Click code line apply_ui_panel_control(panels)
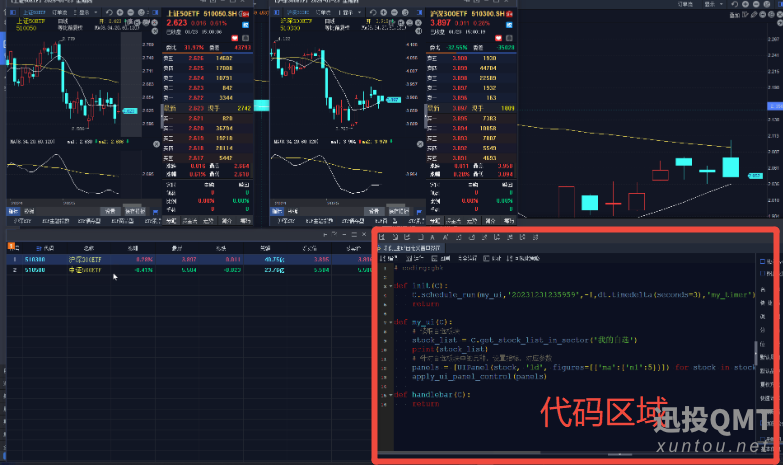Screen dimensions: 783x465 479,376
